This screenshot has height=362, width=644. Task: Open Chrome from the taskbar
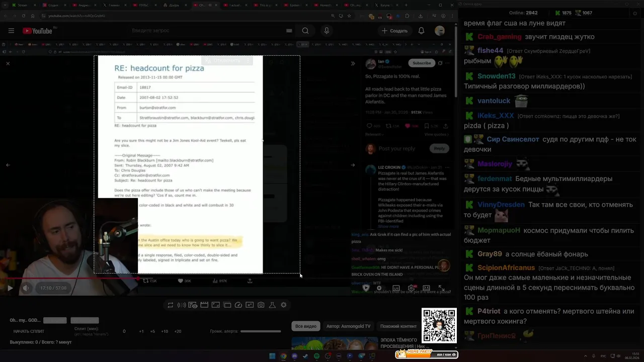coord(283,356)
